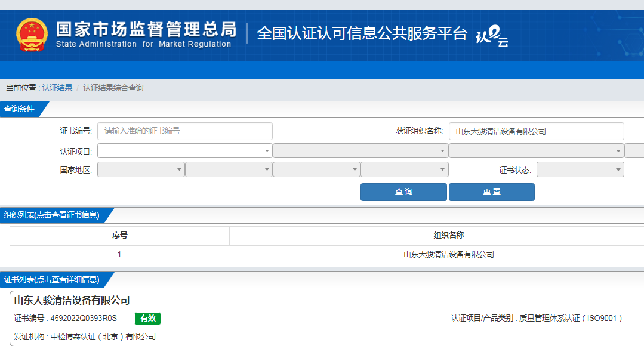
Task: Open the second 国家地区 dropdown
Action: pyautogui.click(x=229, y=169)
